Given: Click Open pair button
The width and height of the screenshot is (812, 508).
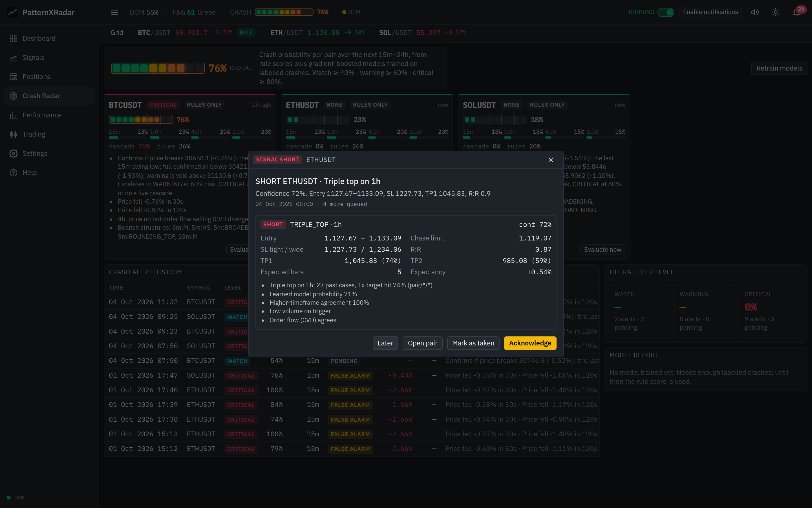Looking at the screenshot, I should 422,343.
